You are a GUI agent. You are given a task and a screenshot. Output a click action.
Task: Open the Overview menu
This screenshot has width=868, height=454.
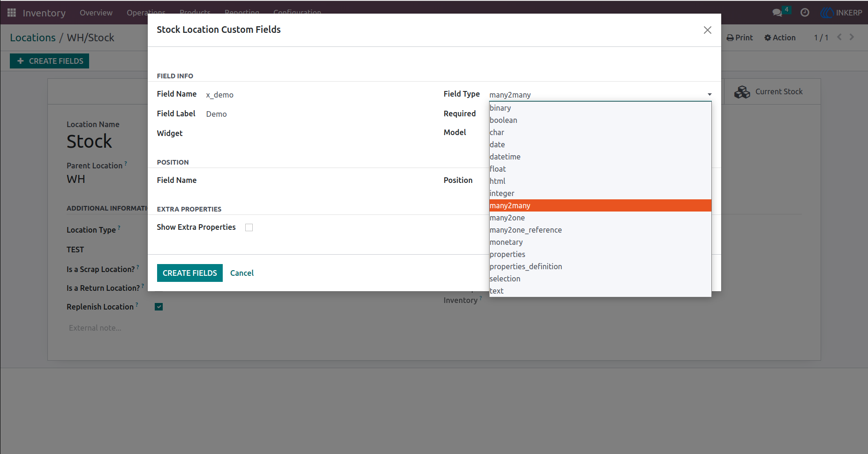click(96, 13)
